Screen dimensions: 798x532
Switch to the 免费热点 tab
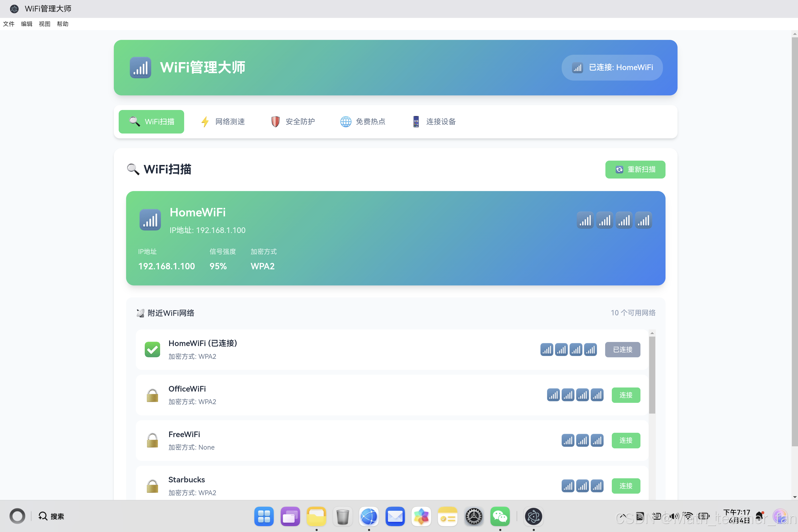click(363, 121)
